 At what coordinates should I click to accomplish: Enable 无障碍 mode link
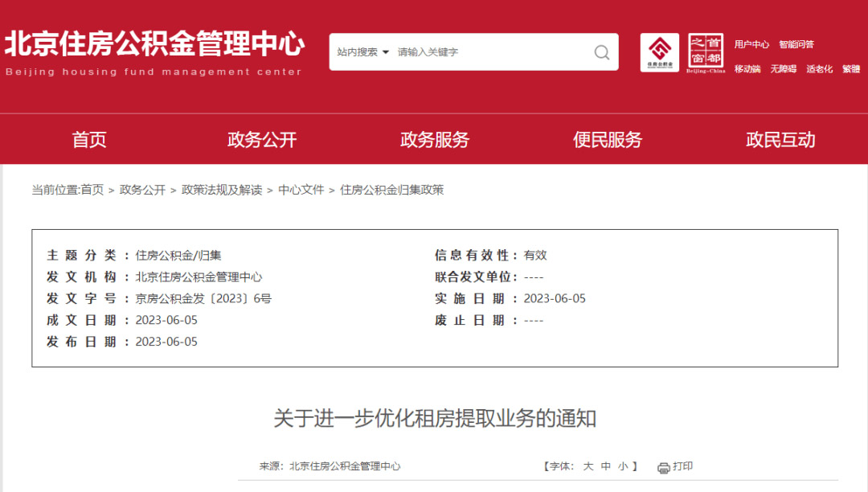click(x=784, y=68)
